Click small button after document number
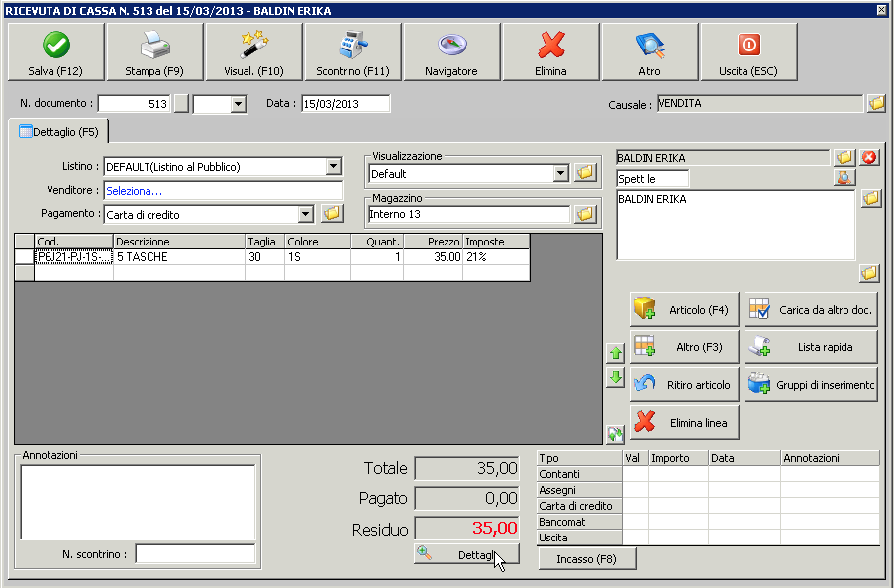This screenshot has height=588, width=894. pos(181,104)
